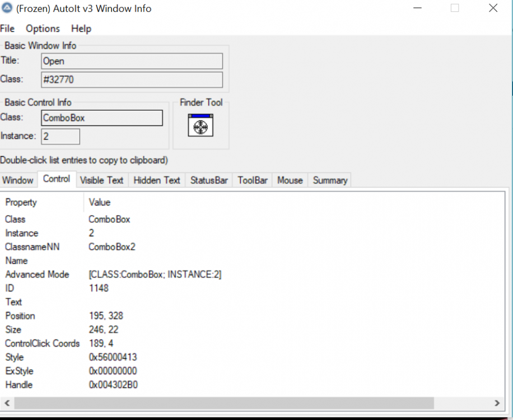Image resolution: width=513 pixels, height=420 pixels.
Task: Open the ToolBar tab
Action: pyautogui.click(x=253, y=180)
